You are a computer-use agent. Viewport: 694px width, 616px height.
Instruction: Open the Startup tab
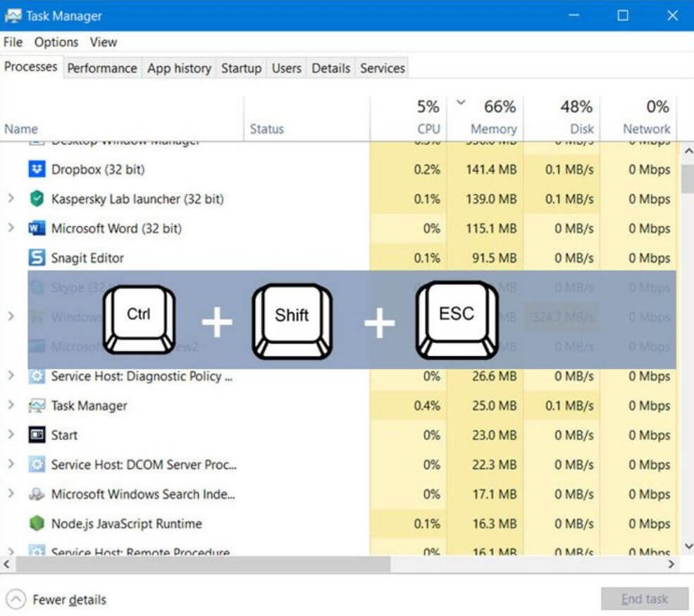(241, 68)
